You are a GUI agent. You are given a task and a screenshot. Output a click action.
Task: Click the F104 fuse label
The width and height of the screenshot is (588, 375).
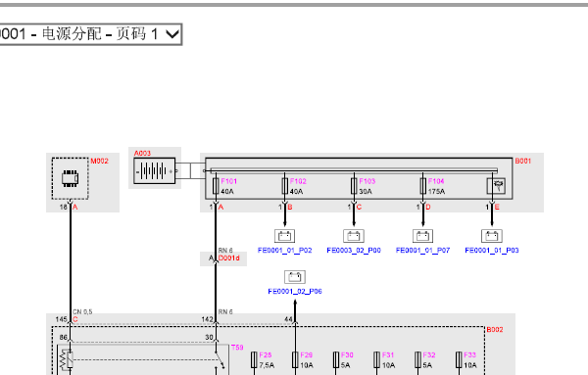coord(436,181)
